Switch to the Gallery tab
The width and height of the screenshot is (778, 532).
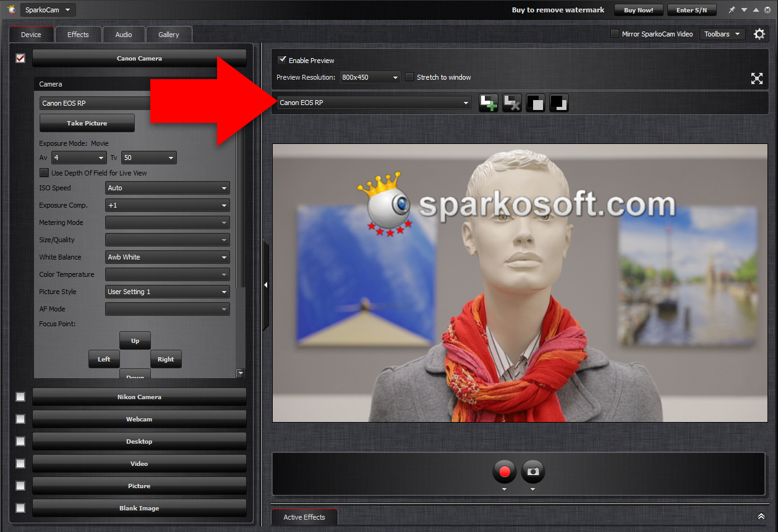click(x=169, y=35)
